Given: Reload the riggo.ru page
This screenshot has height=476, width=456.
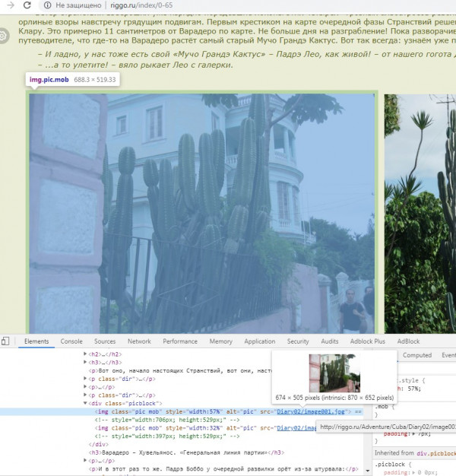Looking at the screenshot, I should pyautogui.click(x=27, y=5).
